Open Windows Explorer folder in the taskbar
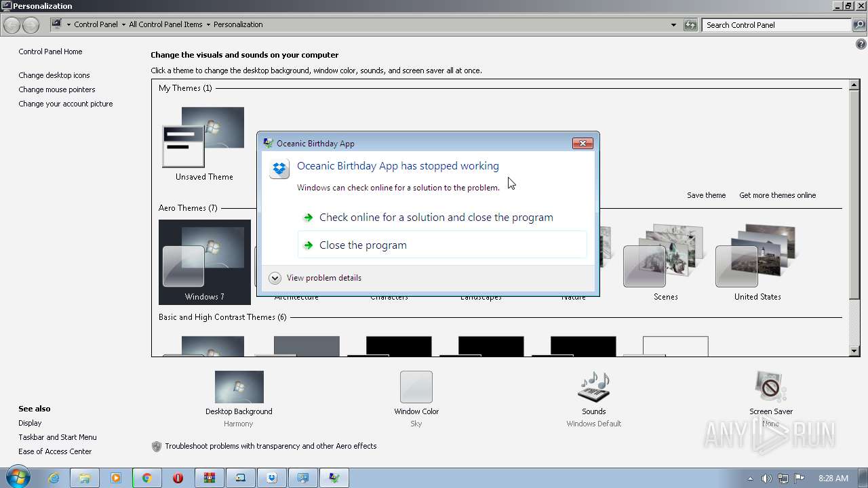Image resolution: width=868 pixels, height=488 pixels. [x=85, y=478]
